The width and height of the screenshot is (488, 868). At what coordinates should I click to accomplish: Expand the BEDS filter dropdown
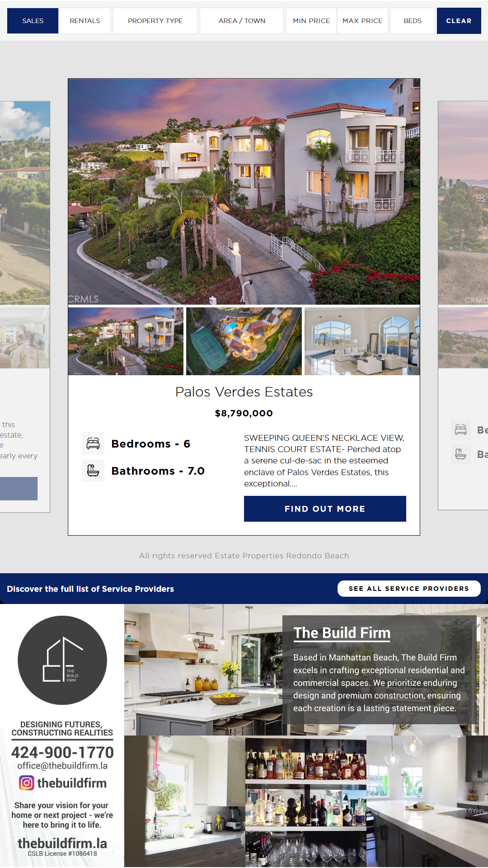point(413,21)
